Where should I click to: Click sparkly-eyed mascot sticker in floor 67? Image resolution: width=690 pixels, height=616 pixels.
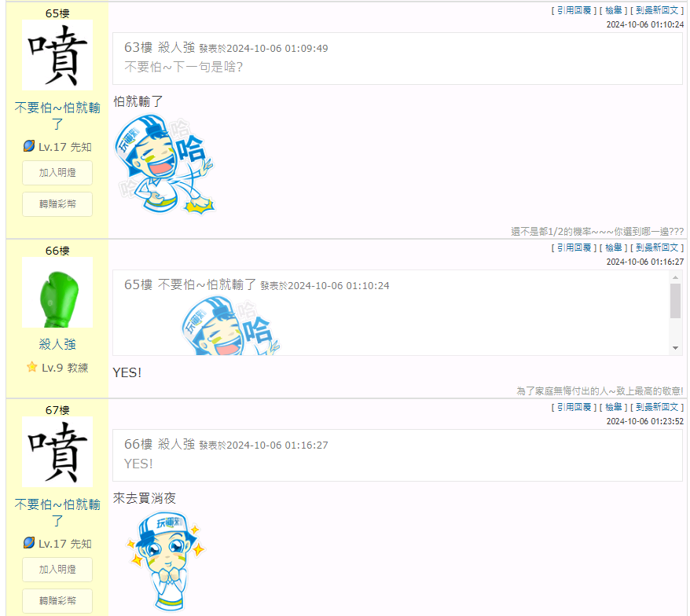[x=166, y=560]
